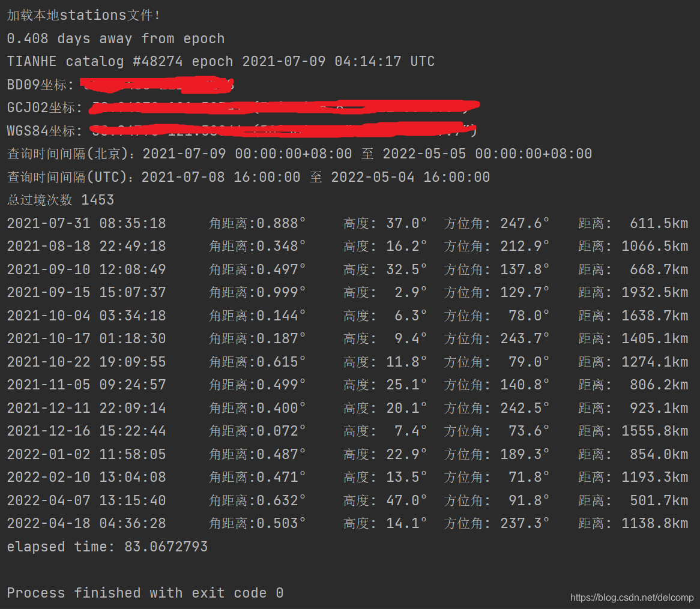
Task: Click timestamp 2021-08-18 22:49:18
Action: tap(86, 246)
